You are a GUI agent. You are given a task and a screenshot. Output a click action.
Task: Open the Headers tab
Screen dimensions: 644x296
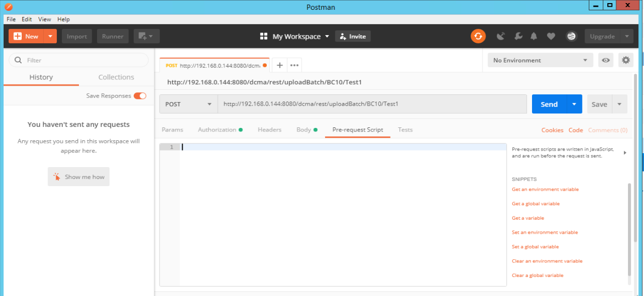coord(269,130)
